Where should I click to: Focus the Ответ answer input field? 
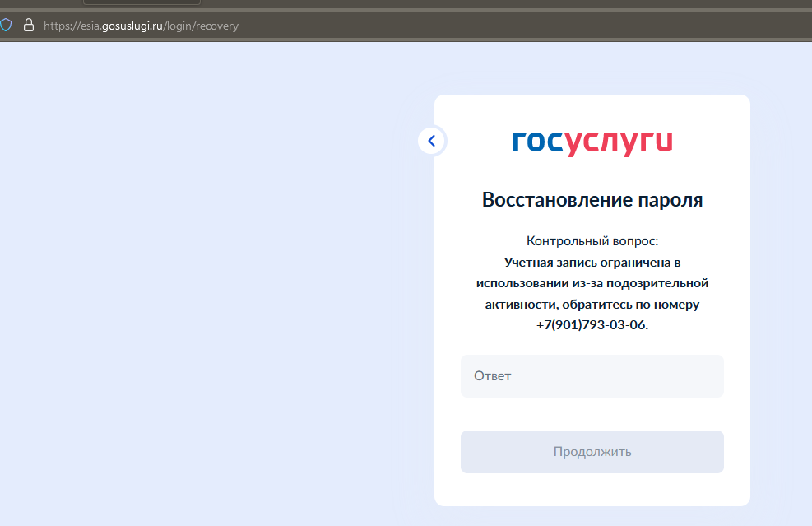pyautogui.click(x=592, y=376)
